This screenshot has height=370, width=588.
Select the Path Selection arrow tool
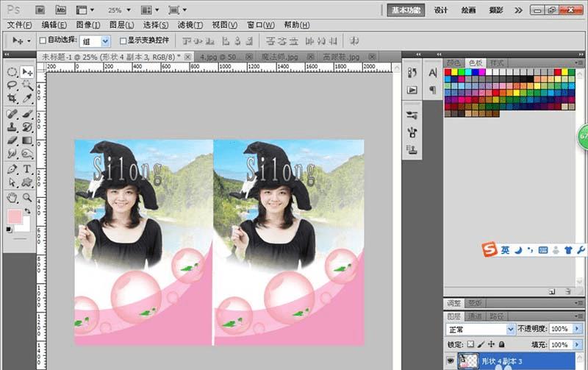pos(12,182)
